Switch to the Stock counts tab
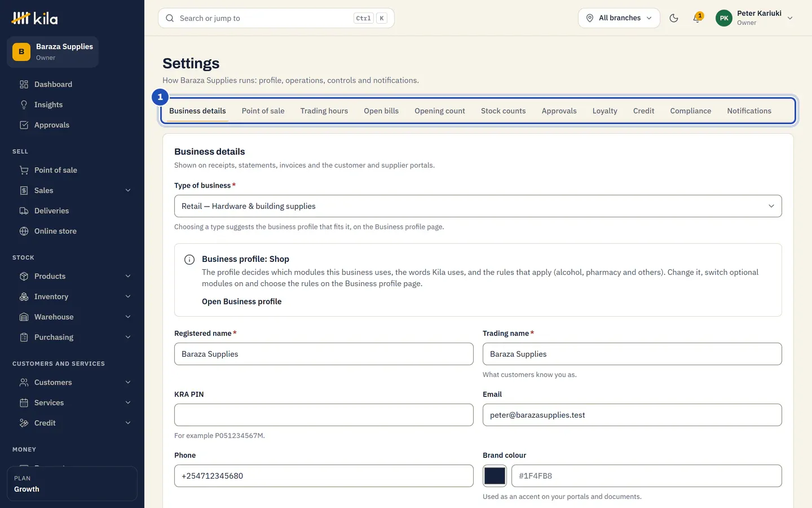This screenshot has width=812, height=508. tap(503, 111)
